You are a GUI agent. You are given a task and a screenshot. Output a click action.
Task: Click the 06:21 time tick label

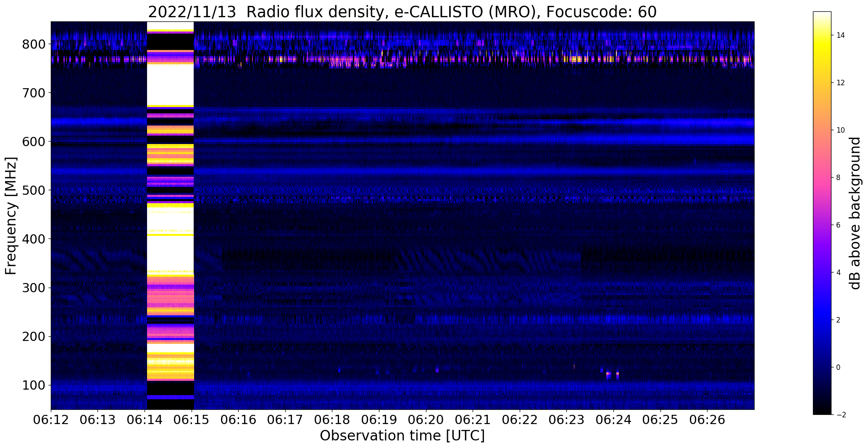pos(473,419)
